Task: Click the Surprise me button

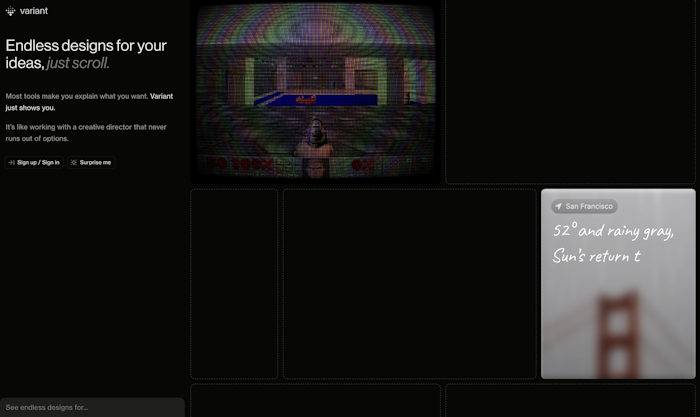Action: point(91,163)
